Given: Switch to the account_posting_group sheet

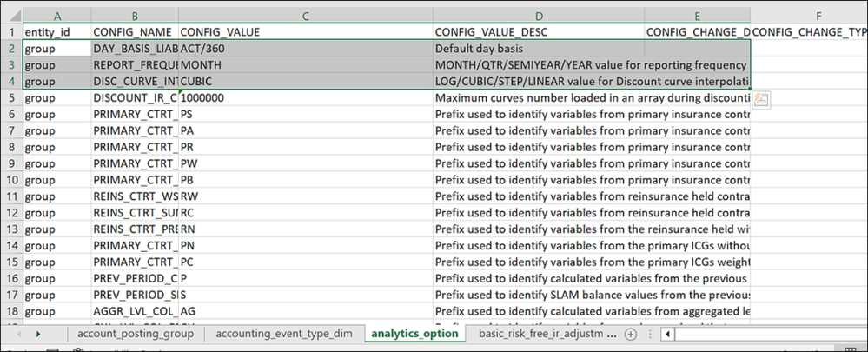Looking at the screenshot, I should pos(135,334).
